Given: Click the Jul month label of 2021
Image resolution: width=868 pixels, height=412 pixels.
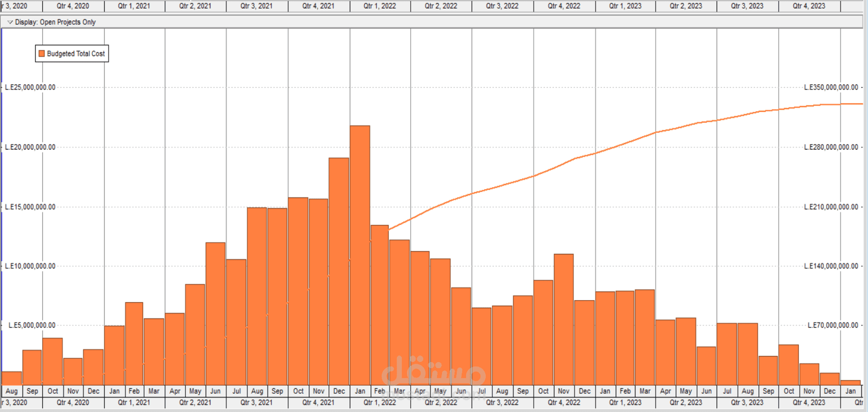Looking at the screenshot, I should pos(236,391).
